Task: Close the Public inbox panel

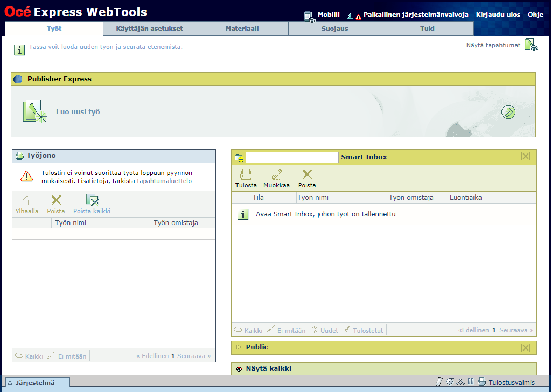Action: (x=525, y=348)
